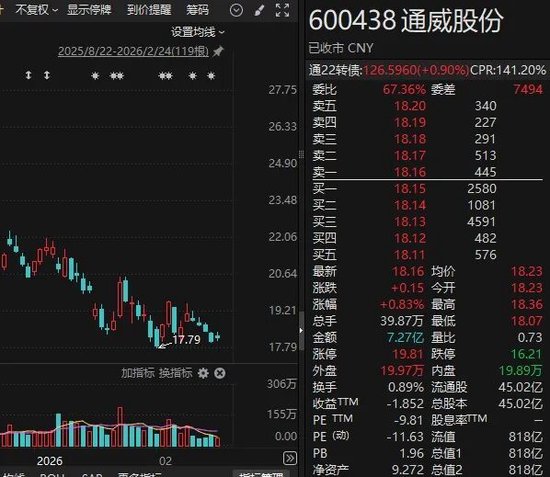
Task: Click the double-arrow scroll icon at chart bottom
Action: [290, 458]
